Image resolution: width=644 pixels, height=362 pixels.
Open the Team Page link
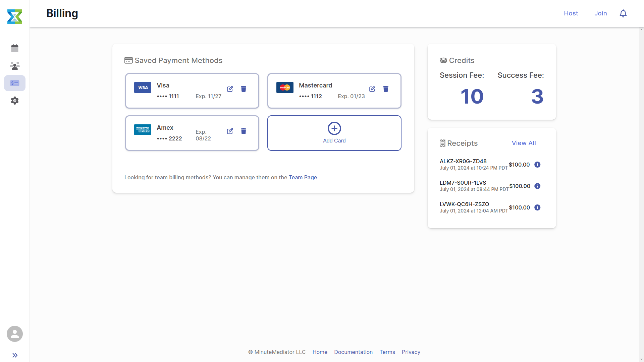pos(303,177)
